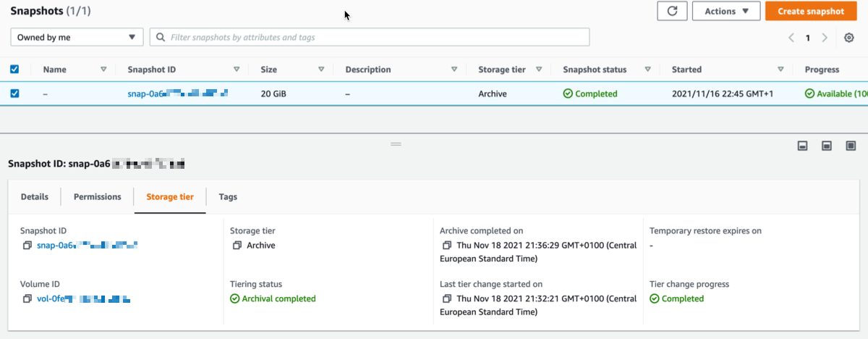
Task: Switch to the Tags tab
Action: coord(228,197)
